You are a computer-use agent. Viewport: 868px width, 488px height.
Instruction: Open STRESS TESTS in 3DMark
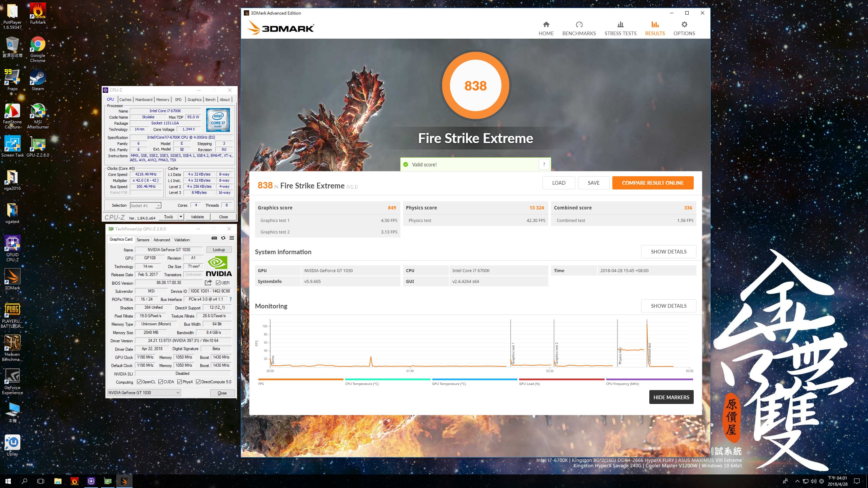tap(620, 28)
